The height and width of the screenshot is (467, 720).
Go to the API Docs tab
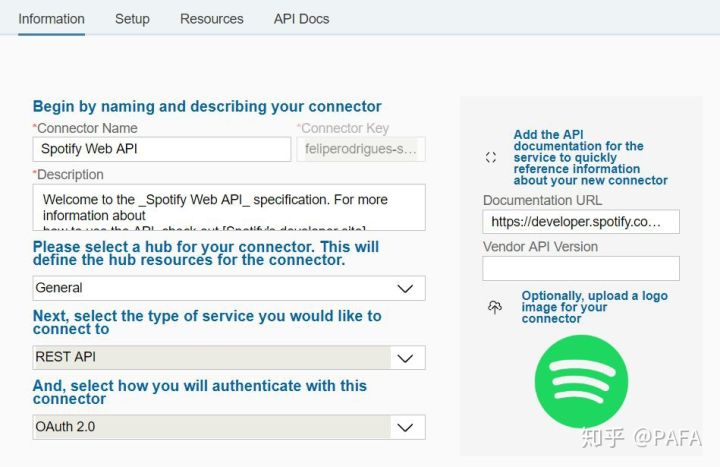pos(301,19)
